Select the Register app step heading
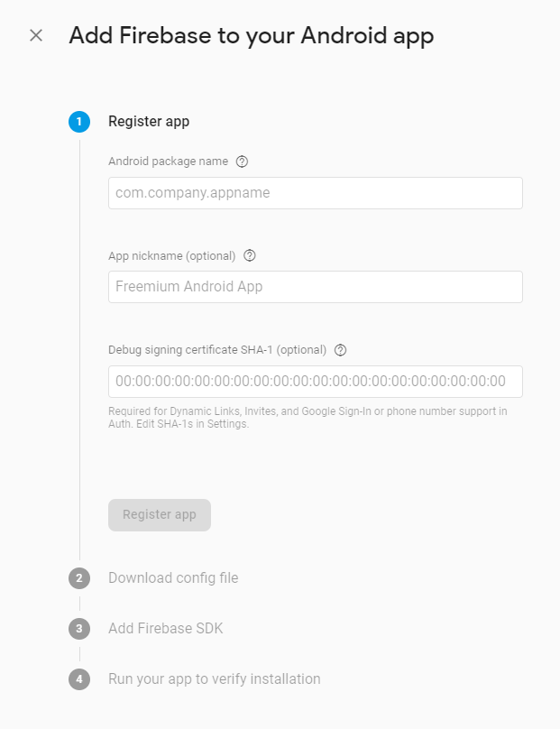560x729 pixels. (149, 121)
